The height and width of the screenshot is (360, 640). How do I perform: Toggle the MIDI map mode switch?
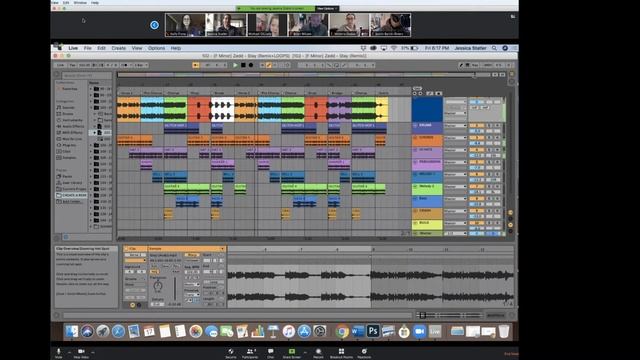tap(488, 65)
